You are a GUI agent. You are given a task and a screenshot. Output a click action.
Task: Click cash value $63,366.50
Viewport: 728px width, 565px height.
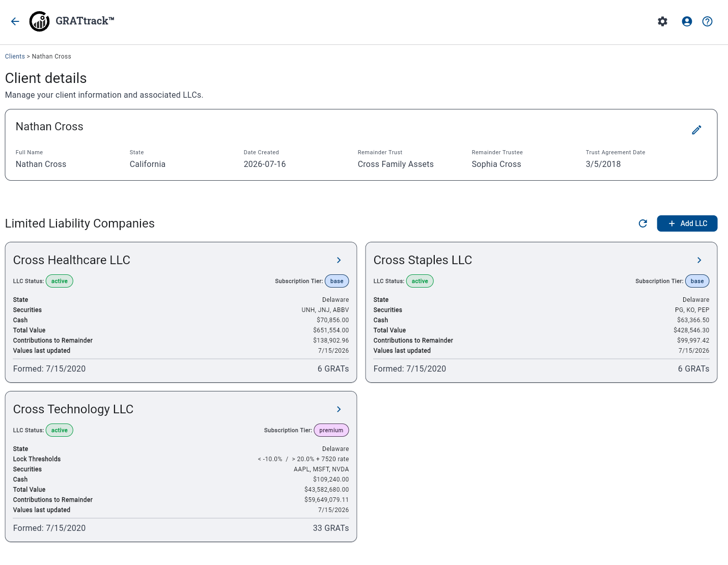tap(693, 320)
